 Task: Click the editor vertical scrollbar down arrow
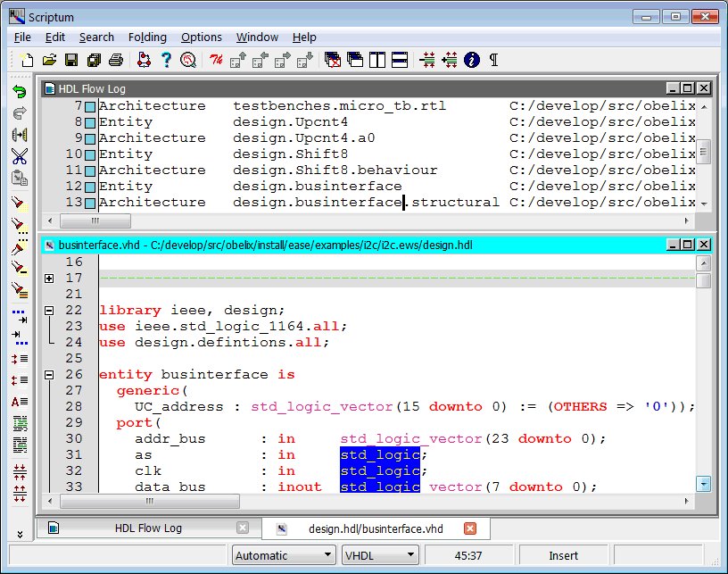[704, 484]
